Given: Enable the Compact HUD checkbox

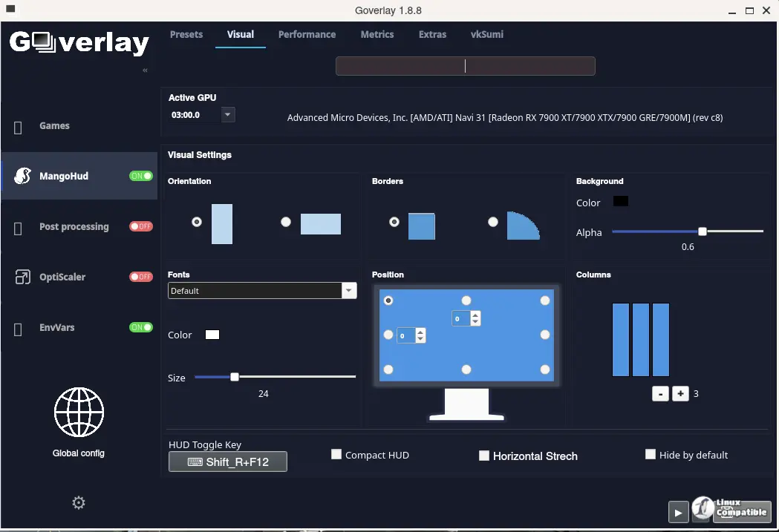Looking at the screenshot, I should point(336,454).
